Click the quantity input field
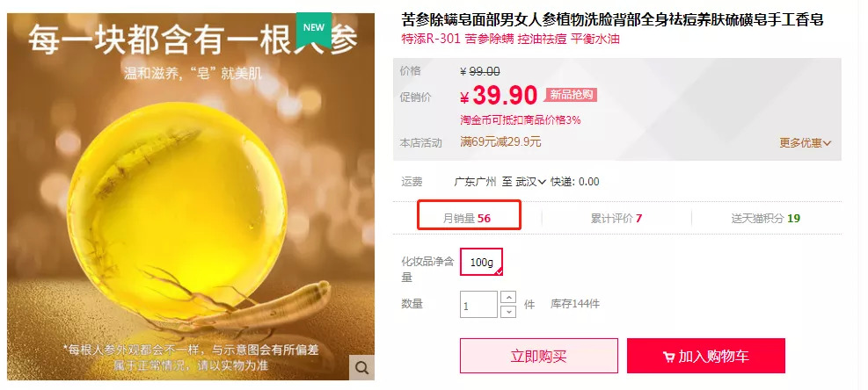This screenshot has width=868, height=390. pyautogui.click(x=478, y=305)
